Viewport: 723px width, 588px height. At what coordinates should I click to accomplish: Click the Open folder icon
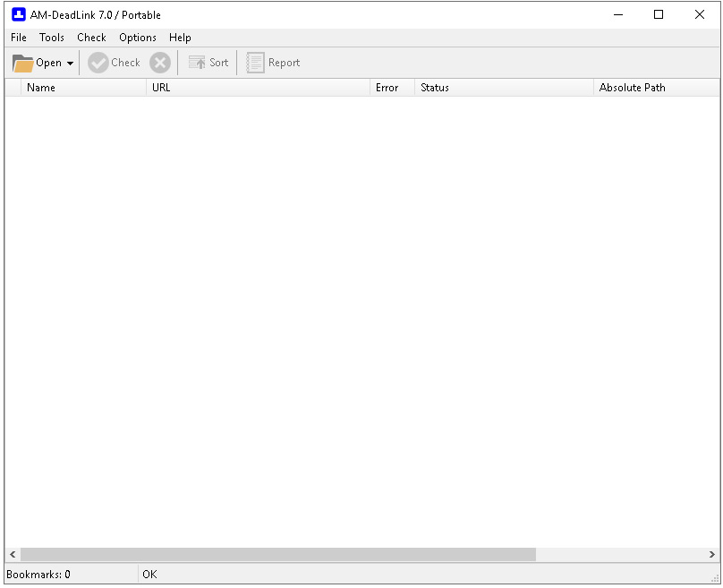click(x=22, y=64)
